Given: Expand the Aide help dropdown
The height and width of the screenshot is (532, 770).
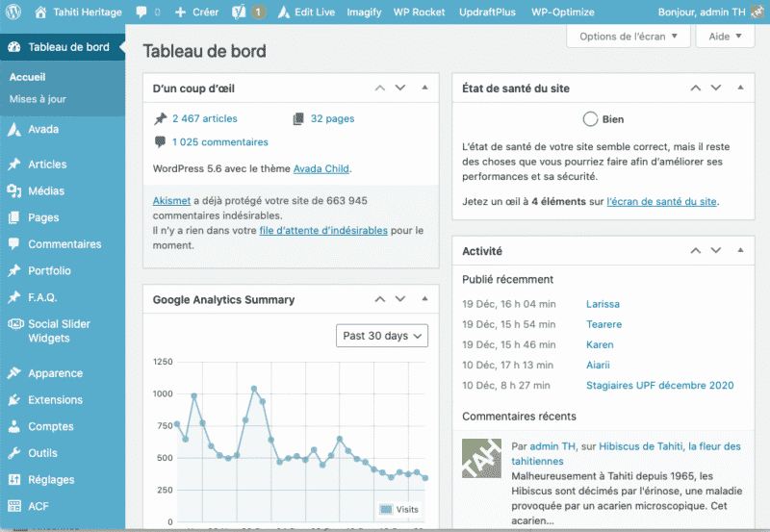Looking at the screenshot, I should (x=725, y=37).
